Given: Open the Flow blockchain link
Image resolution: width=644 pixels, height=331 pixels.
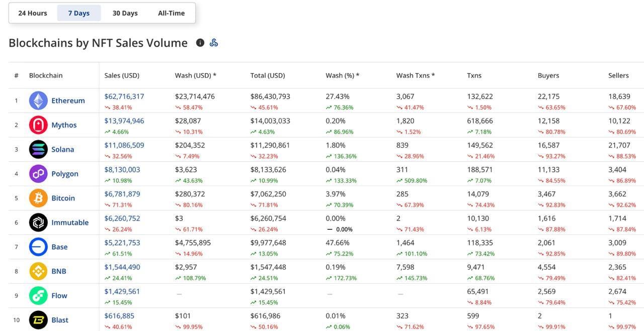Looking at the screenshot, I should coord(59,296).
